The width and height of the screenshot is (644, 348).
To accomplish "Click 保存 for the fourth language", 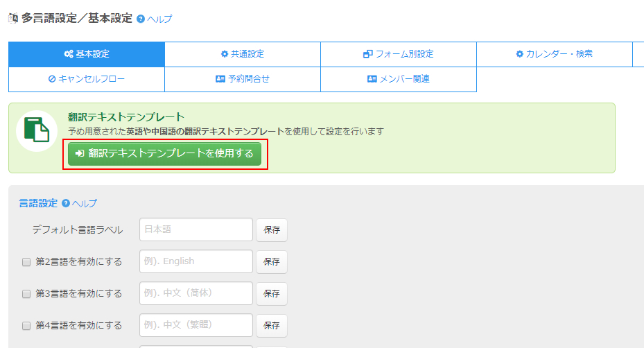I will [272, 326].
